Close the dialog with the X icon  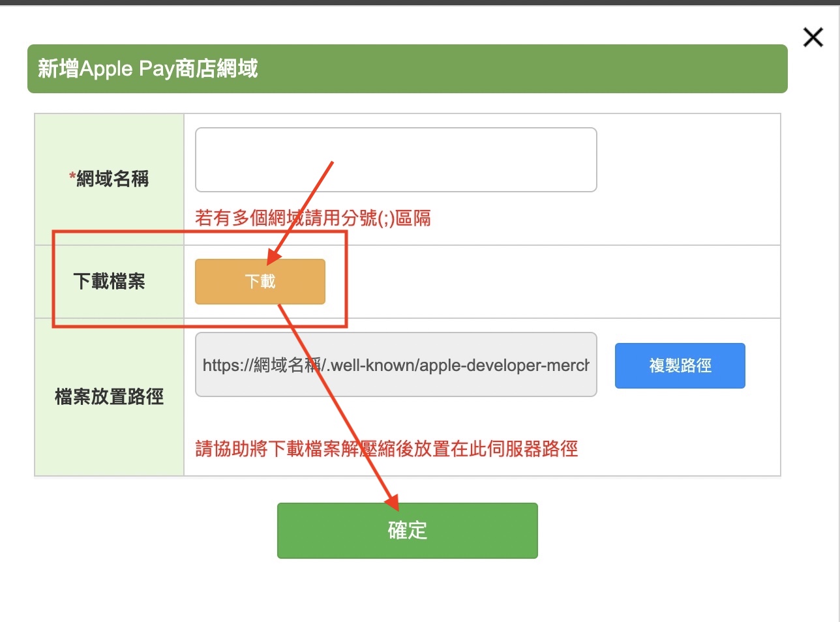point(813,37)
